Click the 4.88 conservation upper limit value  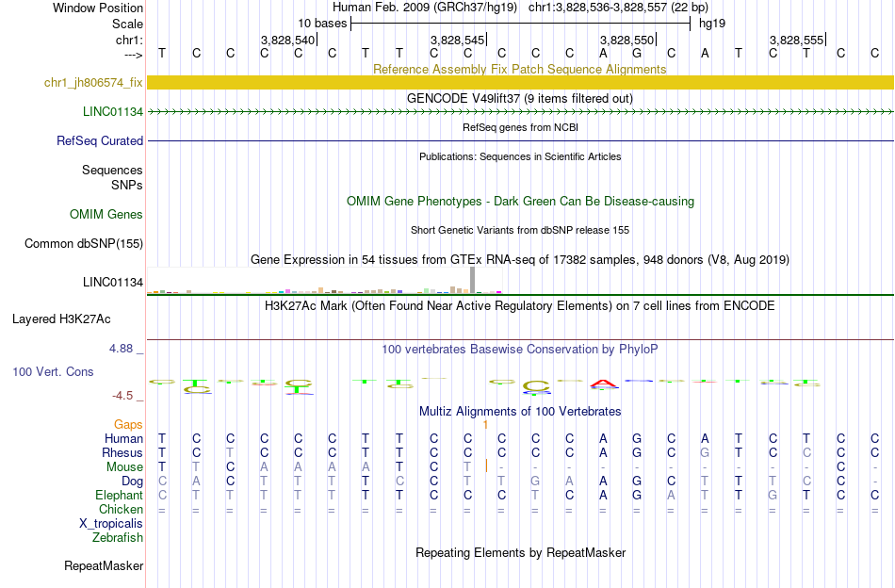pos(121,349)
